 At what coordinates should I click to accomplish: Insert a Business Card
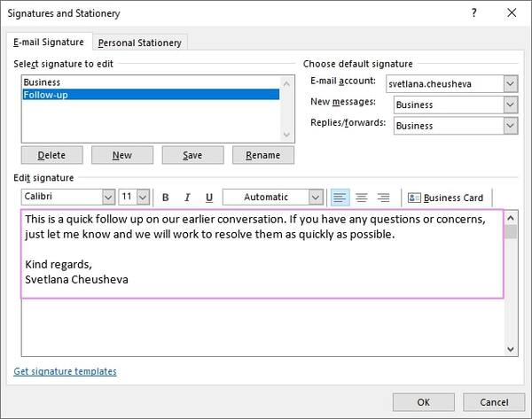[x=445, y=198]
